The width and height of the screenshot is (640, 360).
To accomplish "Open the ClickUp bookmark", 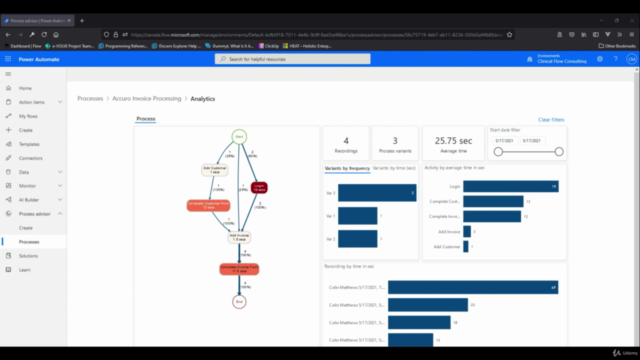I will pos(269,46).
